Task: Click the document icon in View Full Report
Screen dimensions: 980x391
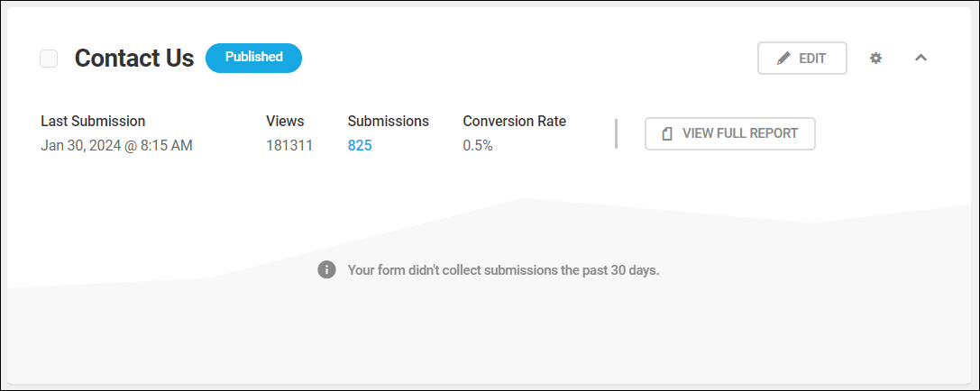Action: coord(667,133)
